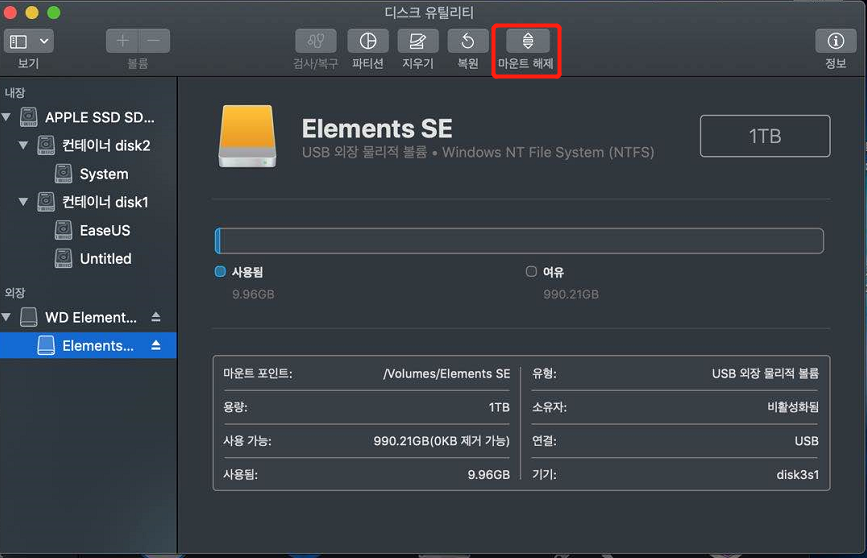Click the 디스크 유틸리티 window title
Screen dimensions: 867x558
coord(429,12)
